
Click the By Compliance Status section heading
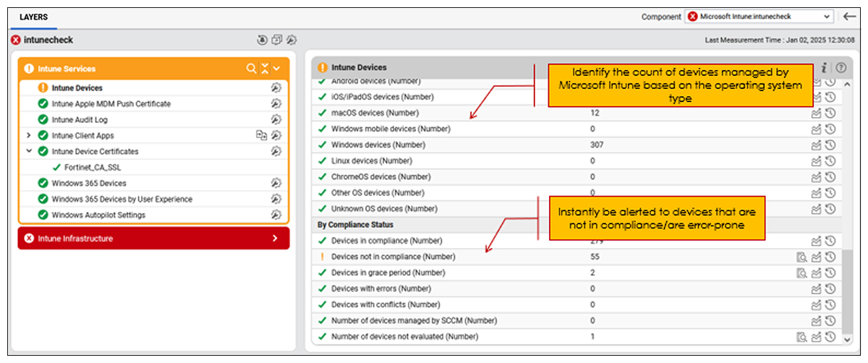click(x=354, y=225)
